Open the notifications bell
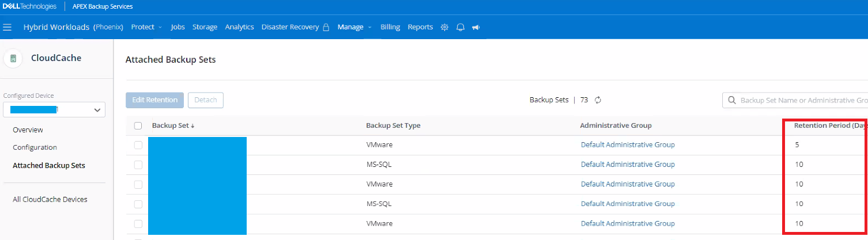 coord(461,27)
